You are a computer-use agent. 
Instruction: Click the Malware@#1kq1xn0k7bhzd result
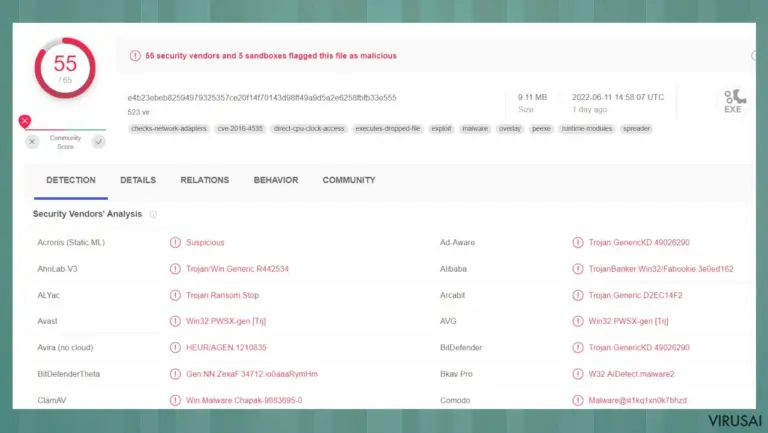click(637, 400)
